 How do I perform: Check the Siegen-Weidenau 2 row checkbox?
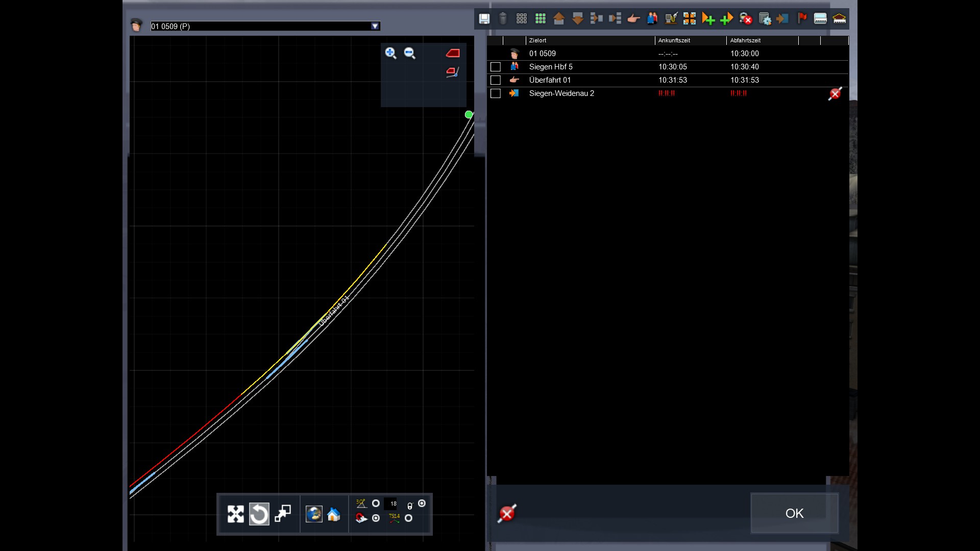[x=495, y=93]
